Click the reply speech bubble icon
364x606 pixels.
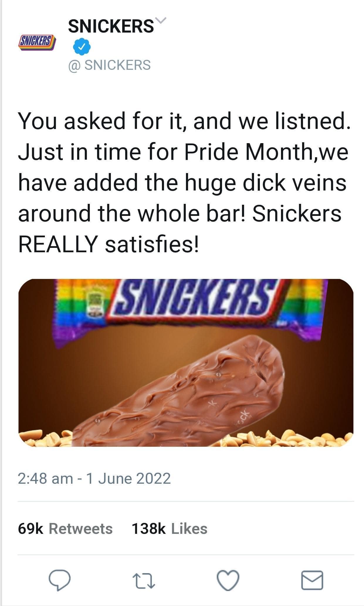tap(59, 580)
